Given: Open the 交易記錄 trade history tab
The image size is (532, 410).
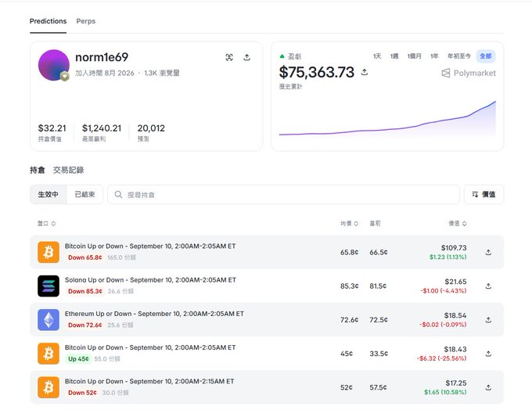Looking at the screenshot, I should pyautogui.click(x=69, y=170).
